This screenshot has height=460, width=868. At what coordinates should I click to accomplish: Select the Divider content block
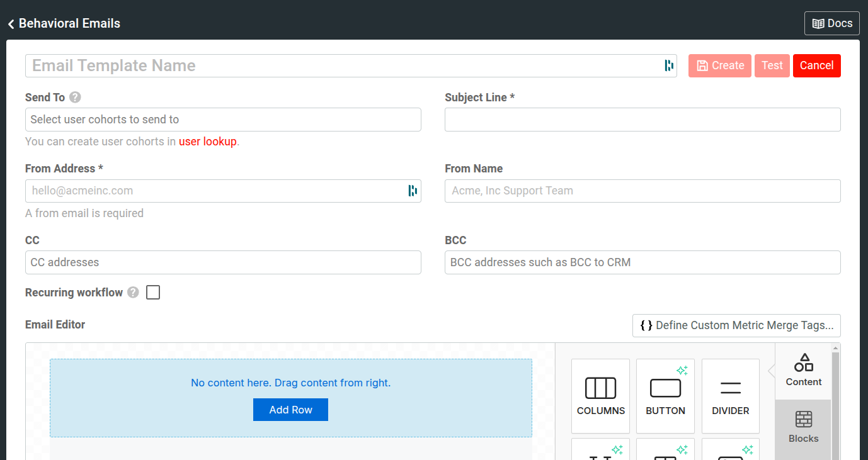[730, 396]
